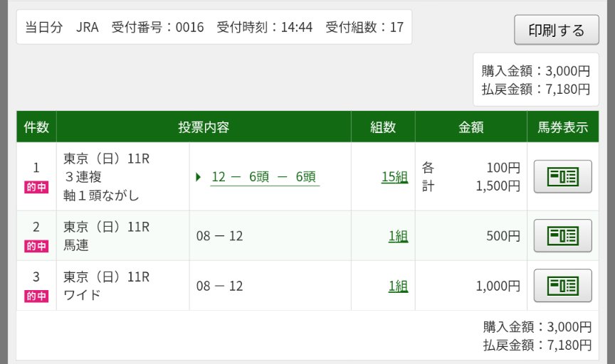The height and width of the screenshot is (364, 615).
Task: Click the 投票内容 column header
Action: [204, 127]
